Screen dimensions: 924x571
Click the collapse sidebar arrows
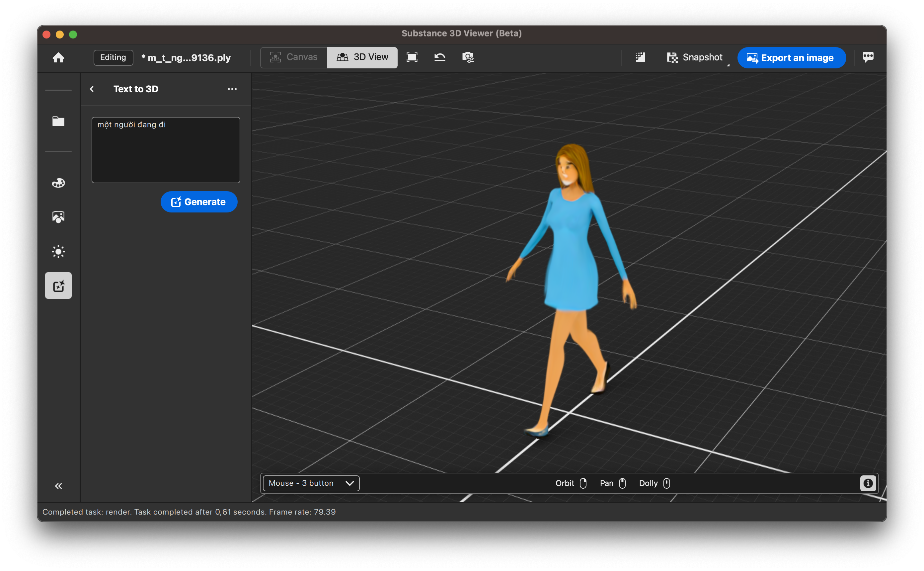tap(58, 485)
